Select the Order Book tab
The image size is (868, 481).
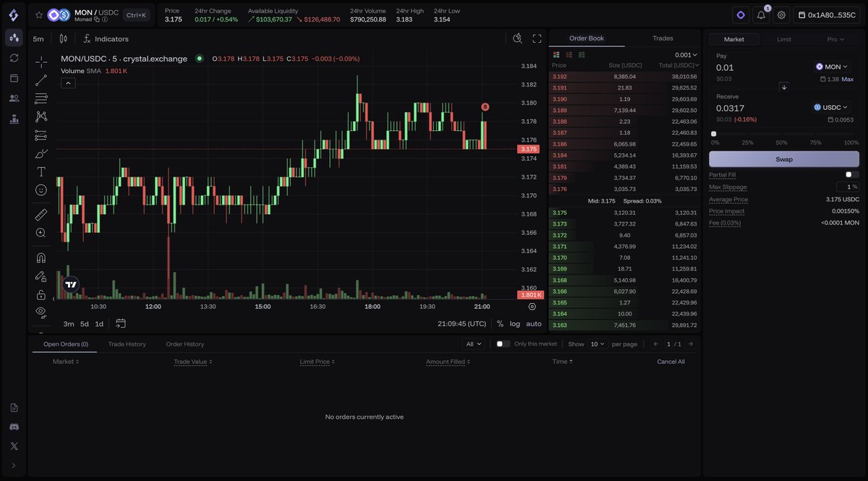pyautogui.click(x=586, y=38)
